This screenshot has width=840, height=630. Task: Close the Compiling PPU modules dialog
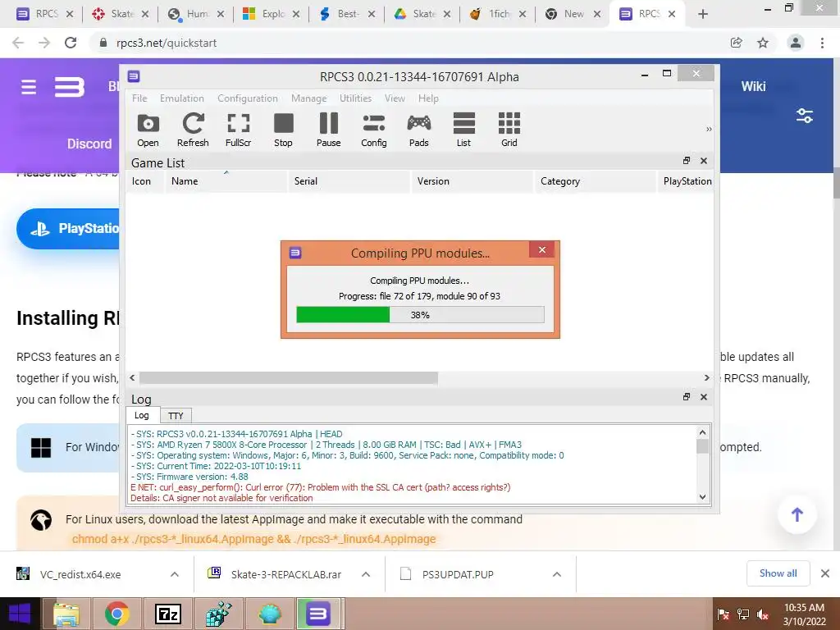(x=542, y=249)
